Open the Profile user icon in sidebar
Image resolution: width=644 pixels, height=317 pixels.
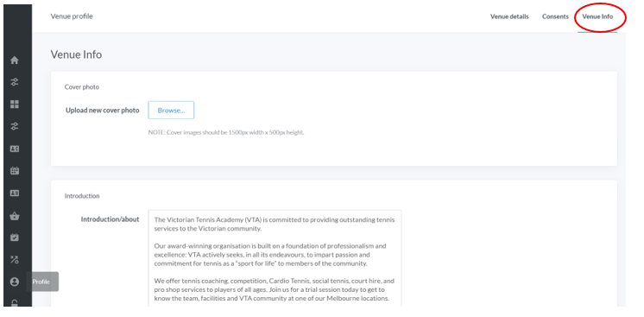(x=15, y=282)
